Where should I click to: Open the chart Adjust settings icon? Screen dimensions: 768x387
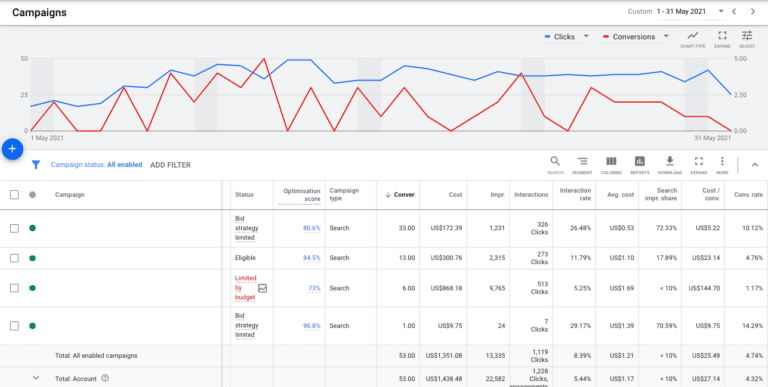(747, 35)
